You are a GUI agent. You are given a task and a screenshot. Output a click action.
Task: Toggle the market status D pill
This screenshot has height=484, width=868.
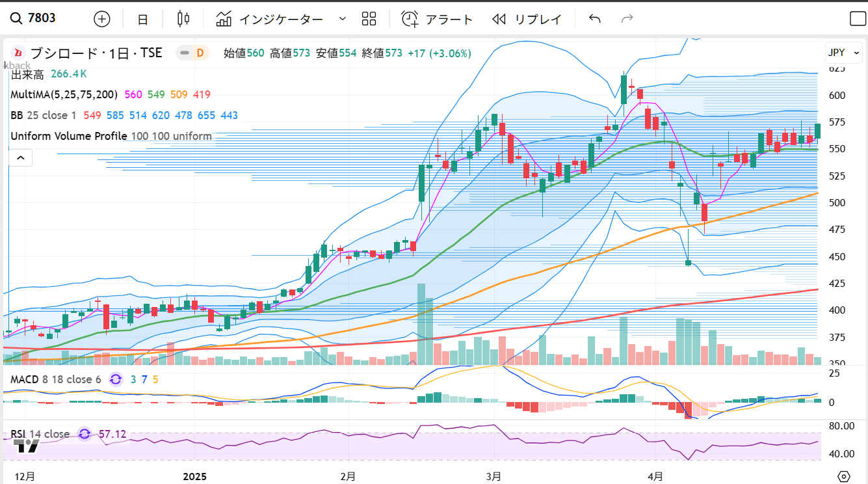[x=193, y=53]
